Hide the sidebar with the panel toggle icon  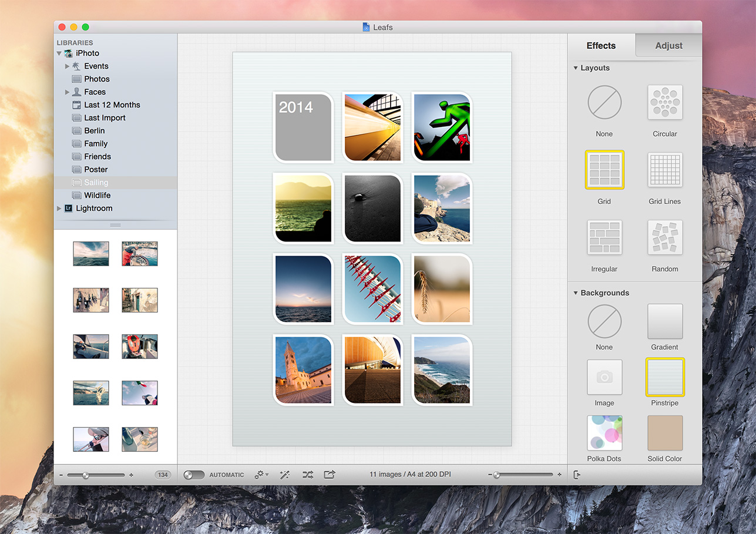coord(577,475)
